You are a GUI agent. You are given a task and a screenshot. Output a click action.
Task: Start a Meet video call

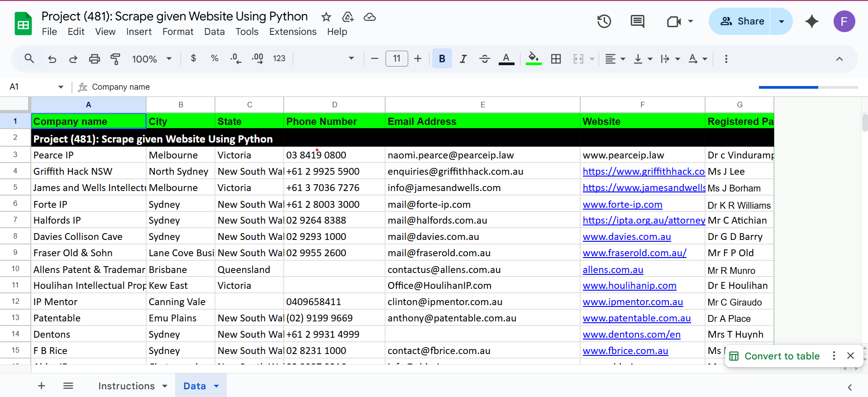(674, 21)
